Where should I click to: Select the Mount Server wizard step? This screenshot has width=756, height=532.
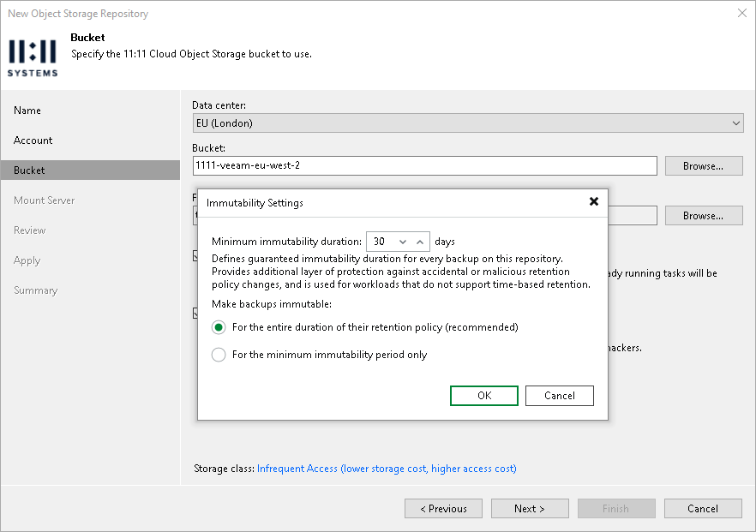coord(45,200)
